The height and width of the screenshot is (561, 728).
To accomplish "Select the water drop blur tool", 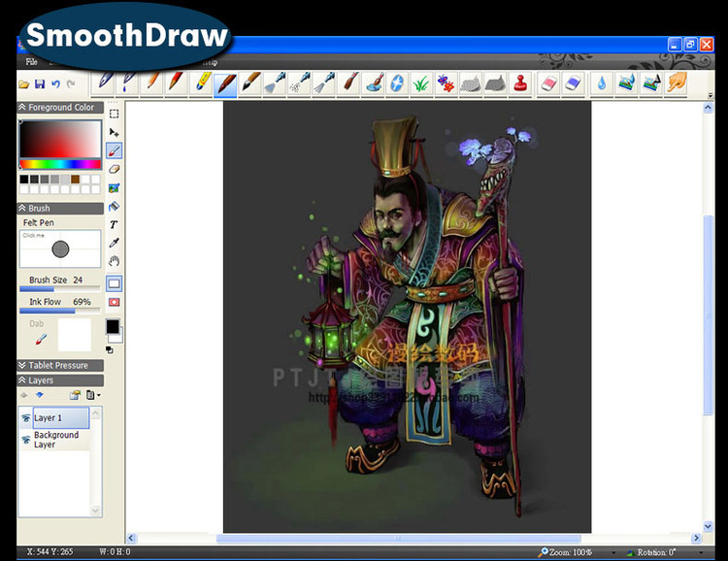I will point(601,83).
